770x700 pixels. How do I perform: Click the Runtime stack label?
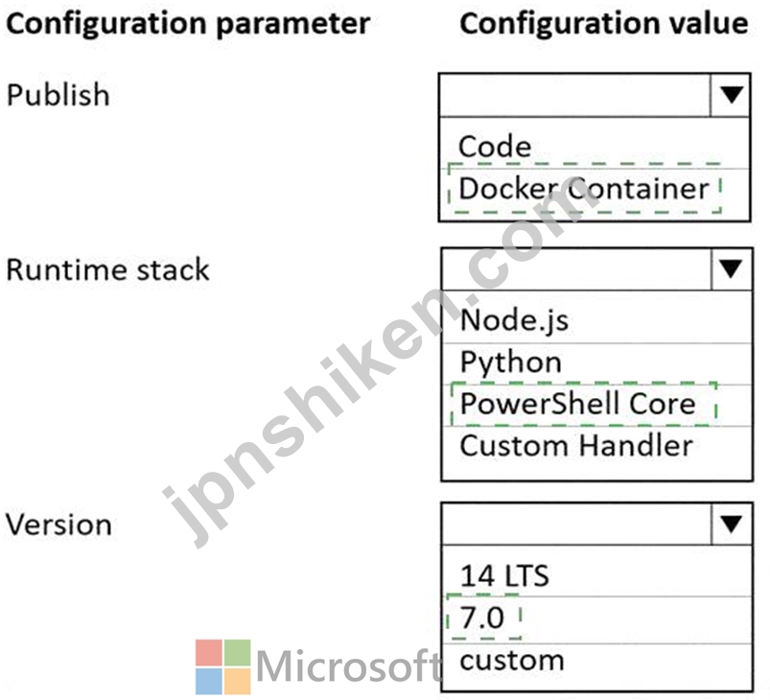point(107,269)
